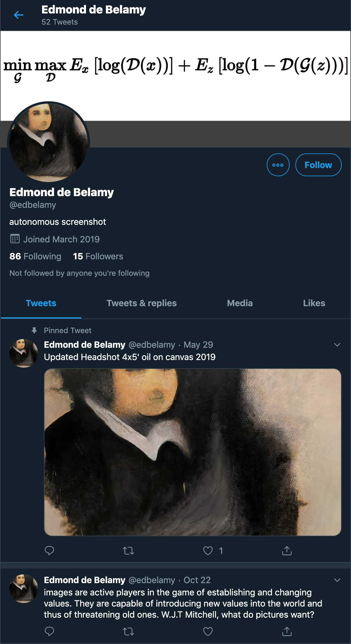351x644 pixels.
Task: Switch to the Tweets & replies tab
Action: tap(142, 303)
